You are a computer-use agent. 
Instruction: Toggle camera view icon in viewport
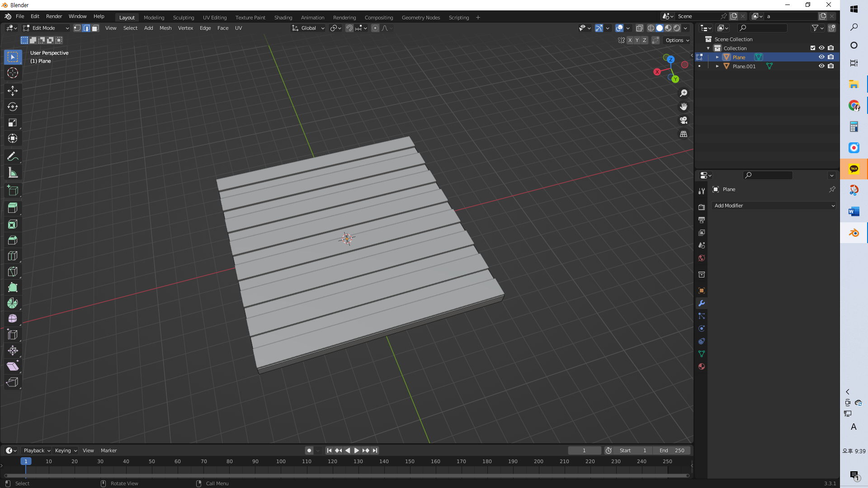tap(684, 120)
